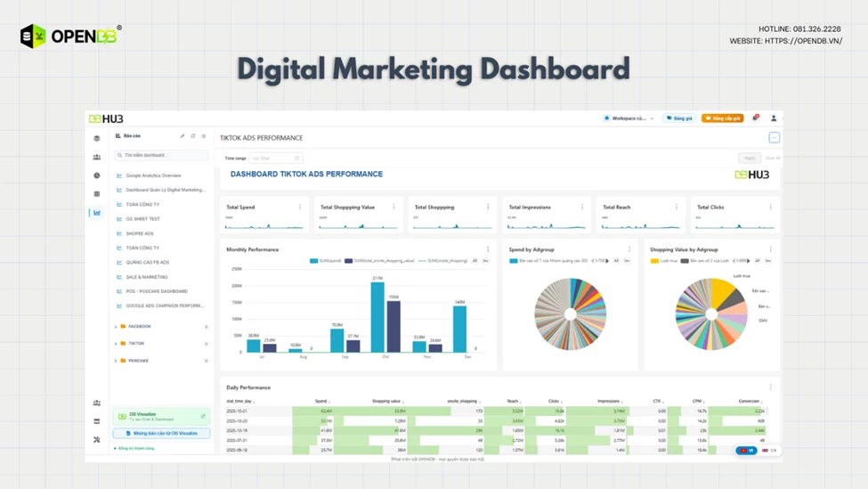The image size is (868, 489).
Task: Click the Nâng cấp gói upgrade button
Action: tap(722, 118)
